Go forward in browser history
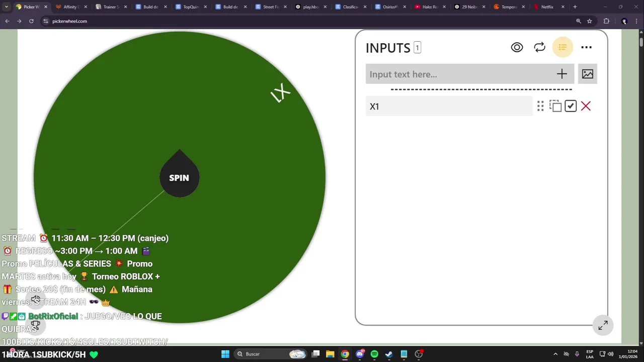 (x=19, y=21)
